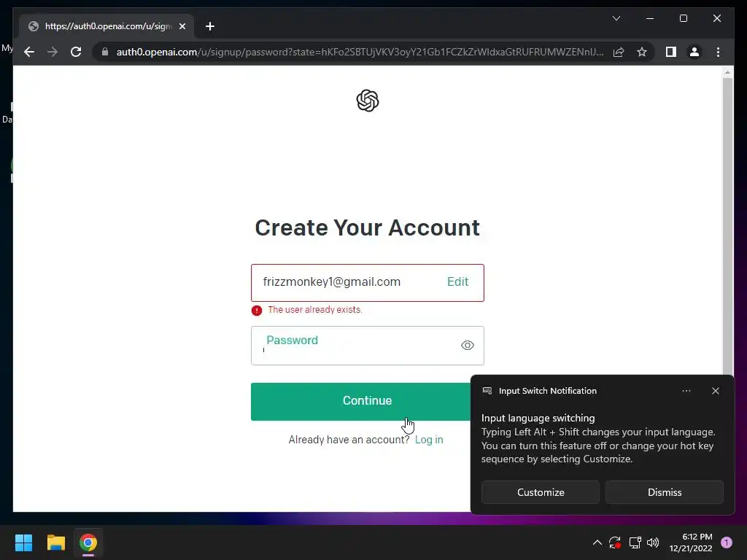Click 'The user already exists.' message
The width and height of the screenshot is (747, 560).
pyautogui.click(x=315, y=309)
